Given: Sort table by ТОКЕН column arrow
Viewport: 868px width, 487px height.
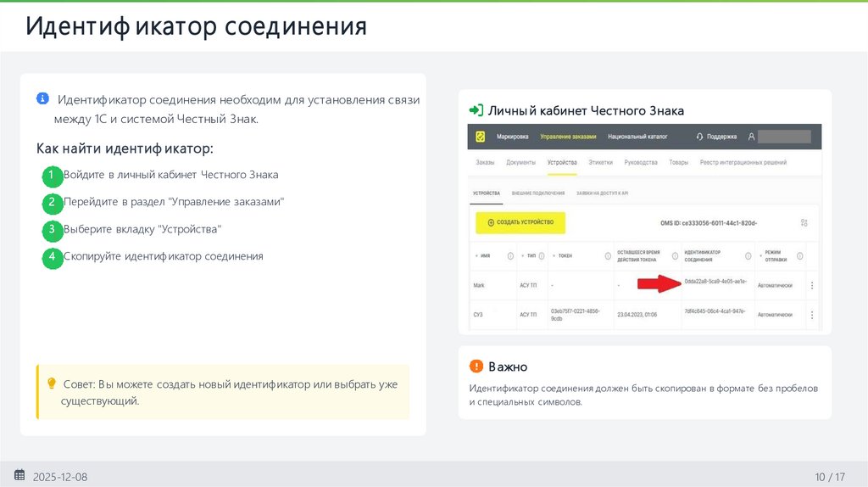Looking at the screenshot, I should click(554, 256).
